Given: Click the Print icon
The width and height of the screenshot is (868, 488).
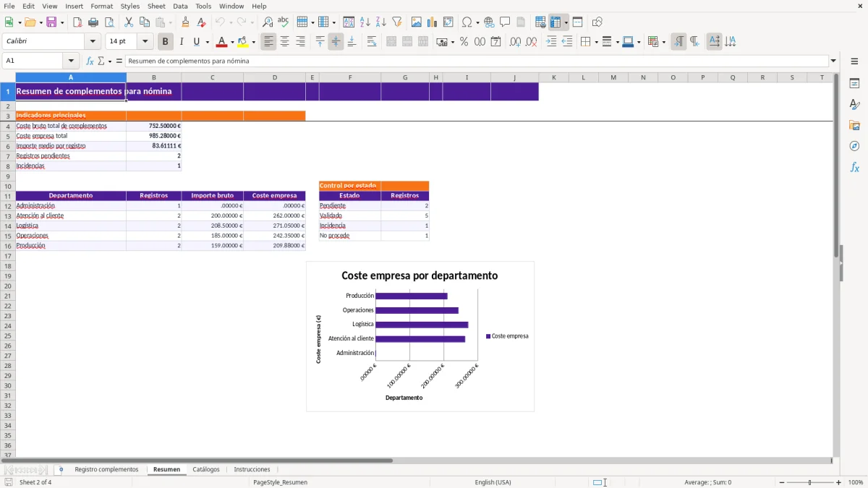Looking at the screenshot, I should pyautogui.click(x=93, y=22).
